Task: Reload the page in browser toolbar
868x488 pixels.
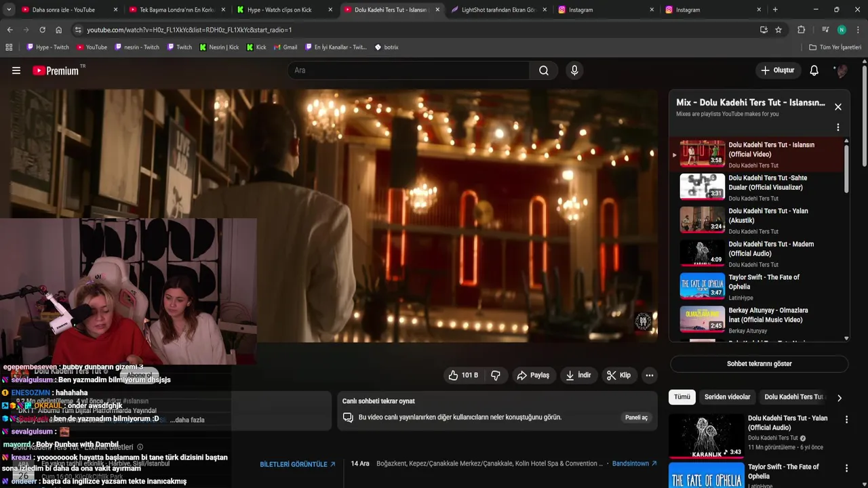Action: [x=42, y=30]
